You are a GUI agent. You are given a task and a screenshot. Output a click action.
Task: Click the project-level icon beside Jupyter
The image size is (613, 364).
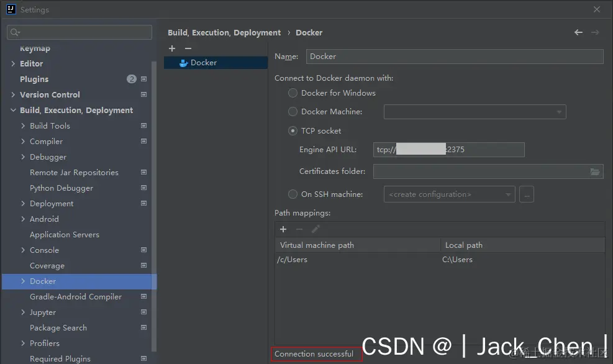(x=144, y=312)
